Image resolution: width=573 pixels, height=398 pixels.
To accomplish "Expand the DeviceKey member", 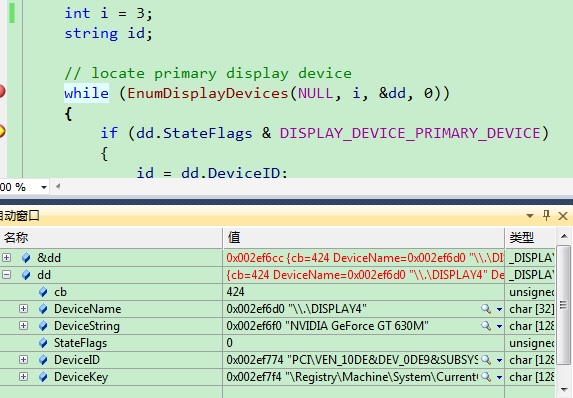I will tap(23, 376).
